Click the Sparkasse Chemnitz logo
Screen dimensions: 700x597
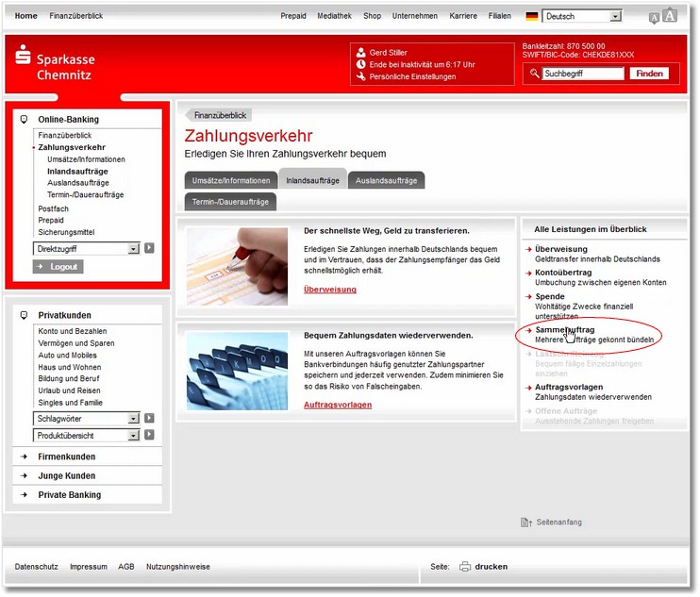click(54, 66)
